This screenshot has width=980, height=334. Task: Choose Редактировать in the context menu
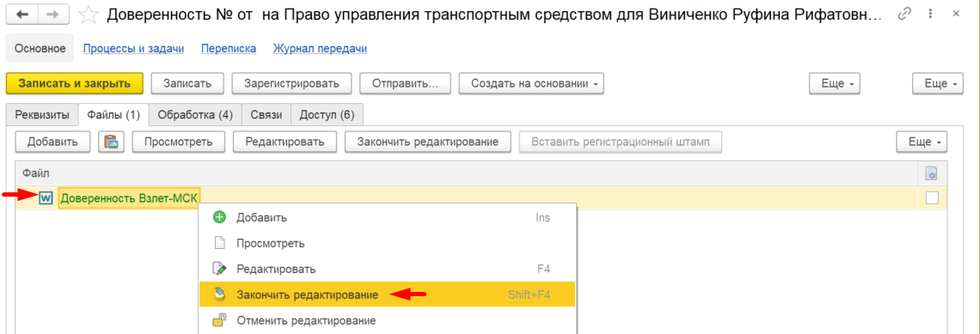pyautogui.click(x=388, y=269)
